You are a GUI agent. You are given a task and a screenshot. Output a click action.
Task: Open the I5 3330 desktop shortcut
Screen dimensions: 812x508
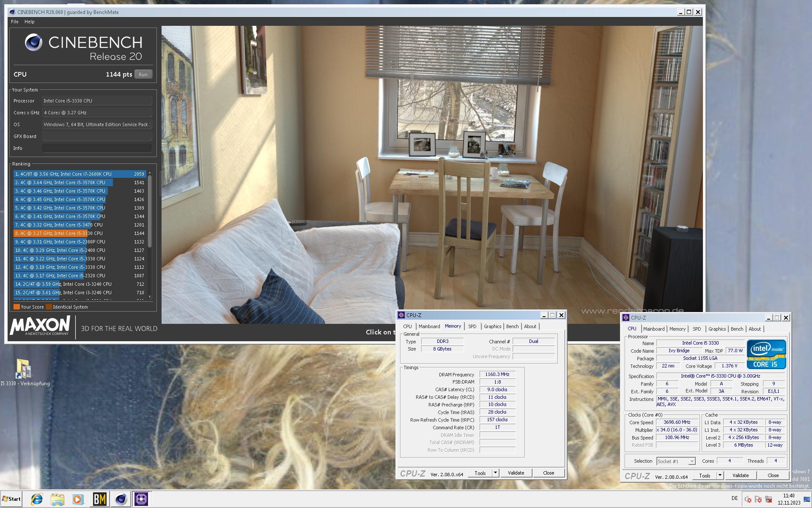tap(25, 373)
